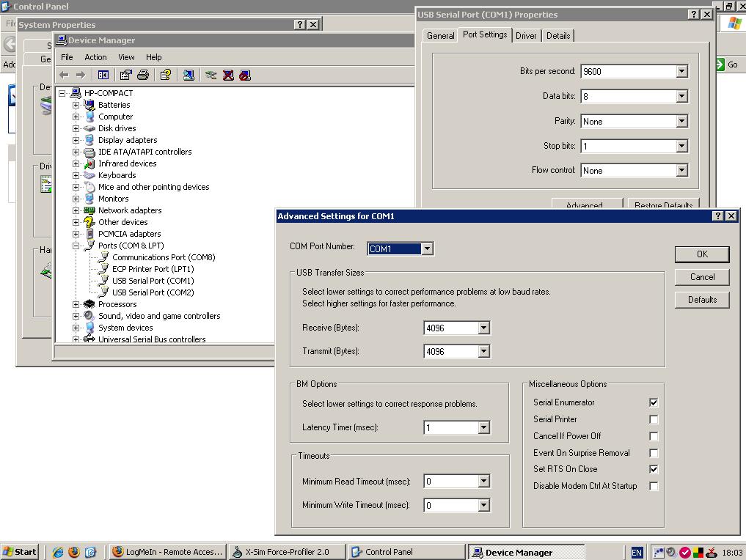Open the Data bits dropdown
Screen dimensions: 746x560
681,96
